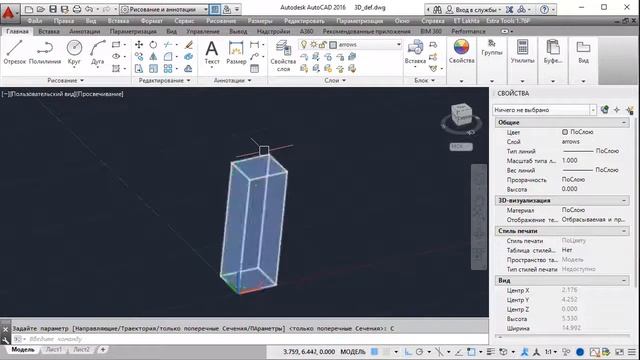Switch to the Лист1 layout tab
Screen dimensions: 640x360
(54, 349)
